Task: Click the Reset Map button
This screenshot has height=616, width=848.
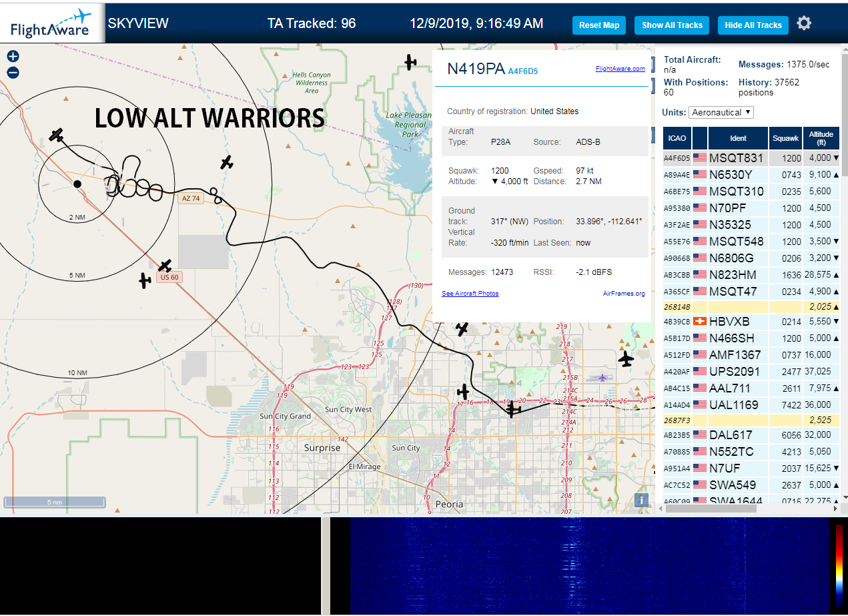Action: [599, 25]
